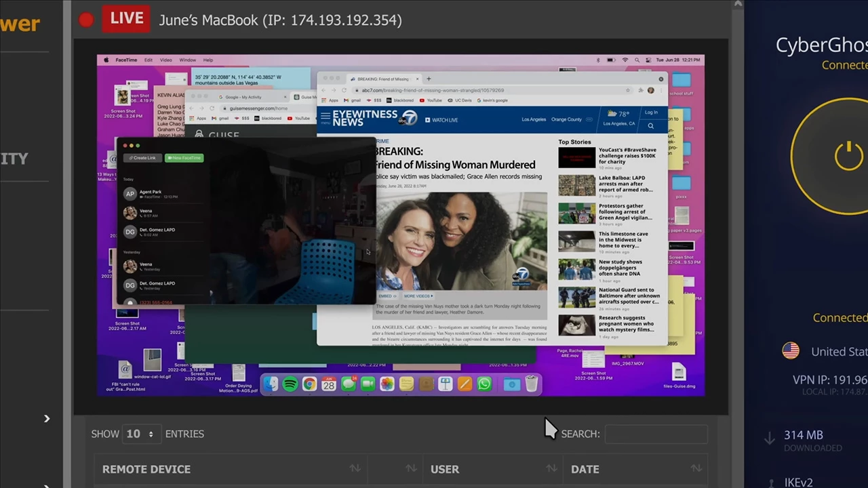
Task: Open the Apple menu on the remote Mac
Action: coord(106,60)
